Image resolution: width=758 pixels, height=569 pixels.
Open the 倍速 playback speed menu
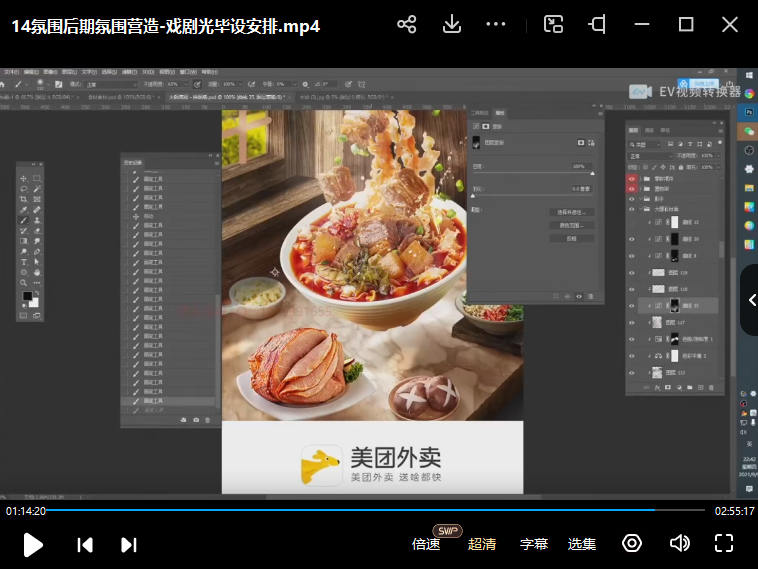[x=426, y=544]
